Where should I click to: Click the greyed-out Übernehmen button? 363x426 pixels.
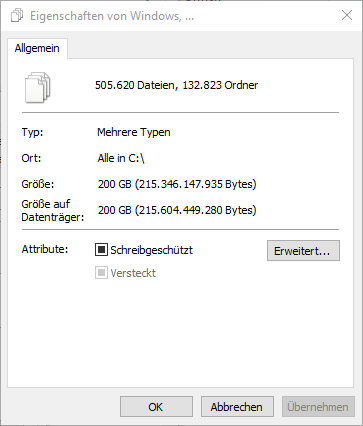pyautogui.click(x=318, y=407)
